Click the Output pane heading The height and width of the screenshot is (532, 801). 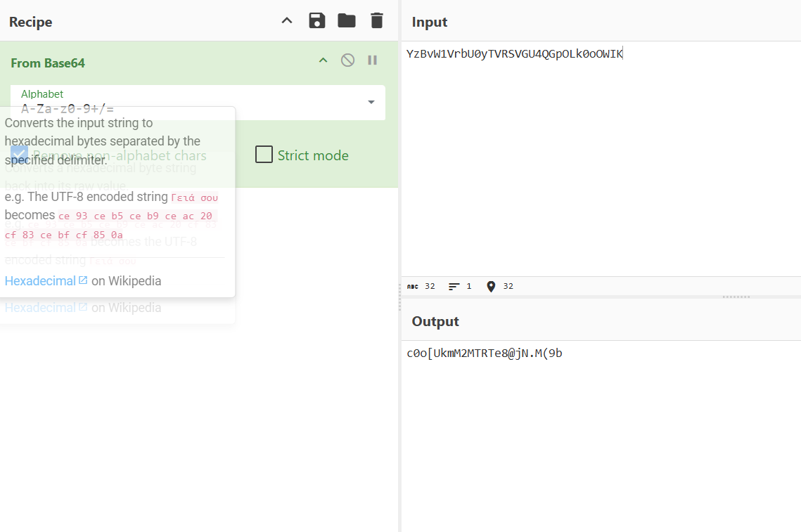[x=435, y=321]
